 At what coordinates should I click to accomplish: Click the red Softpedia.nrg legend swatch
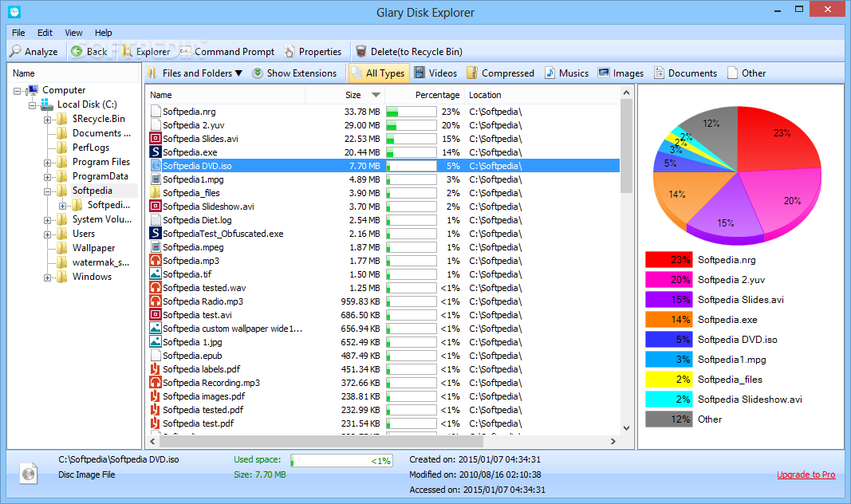click(x=668, y=260)
